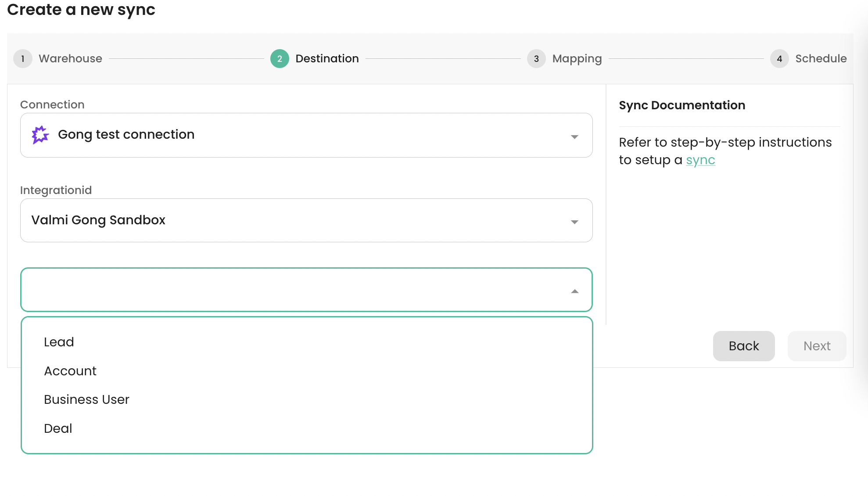Expand the Connection dropdown arrow
The height and width of the screenshot is (496, 868).
(574, 137)
